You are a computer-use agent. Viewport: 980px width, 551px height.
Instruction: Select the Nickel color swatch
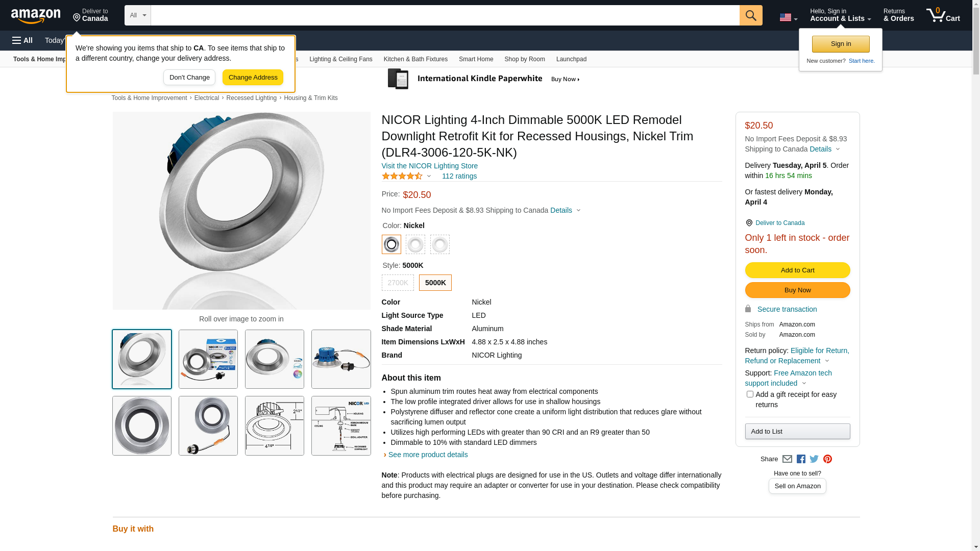click(x=391, y=244)
